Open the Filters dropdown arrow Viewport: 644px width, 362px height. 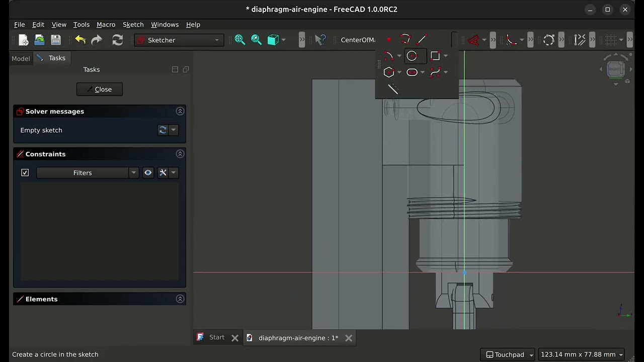134,172
